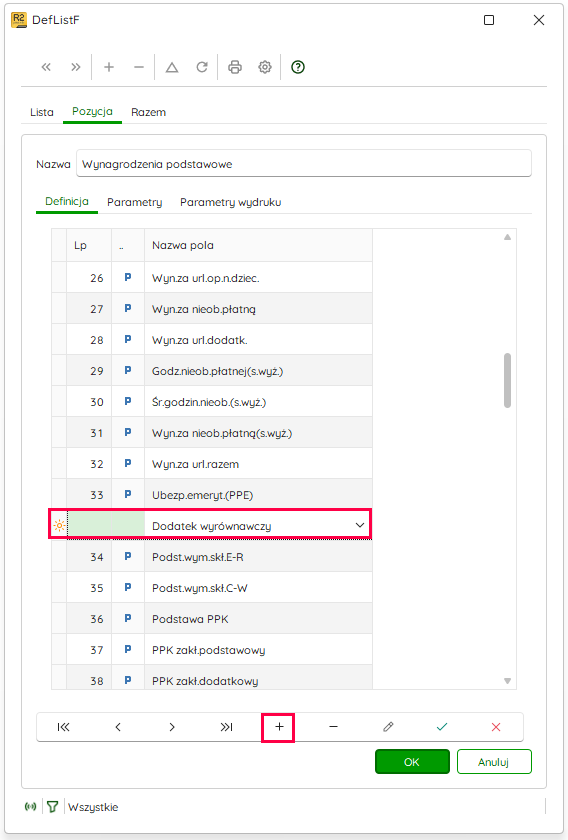Viewport: 568px width, 840px height.
Task: Select row PPK zakł.podstawowy
Action: coord(212,650)
